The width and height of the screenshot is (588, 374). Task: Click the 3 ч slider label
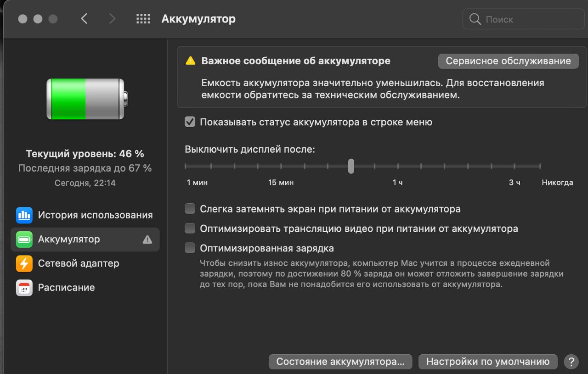pos(514,183)
